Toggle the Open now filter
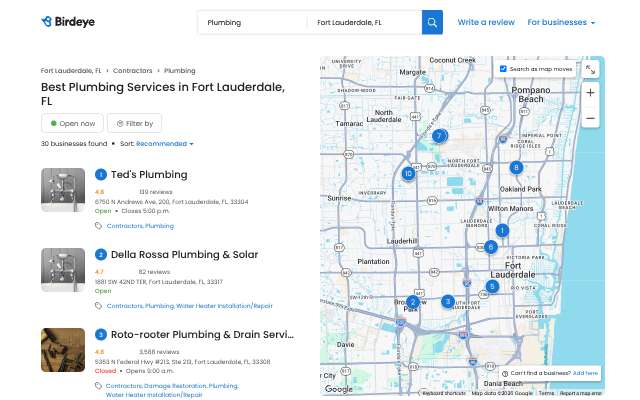Screen dimensions: 640x400 (72, 123)
